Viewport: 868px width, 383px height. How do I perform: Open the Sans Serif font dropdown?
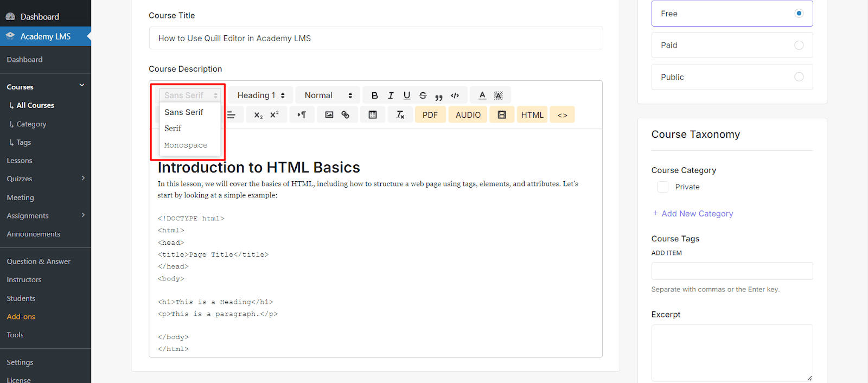coord(190,95)
